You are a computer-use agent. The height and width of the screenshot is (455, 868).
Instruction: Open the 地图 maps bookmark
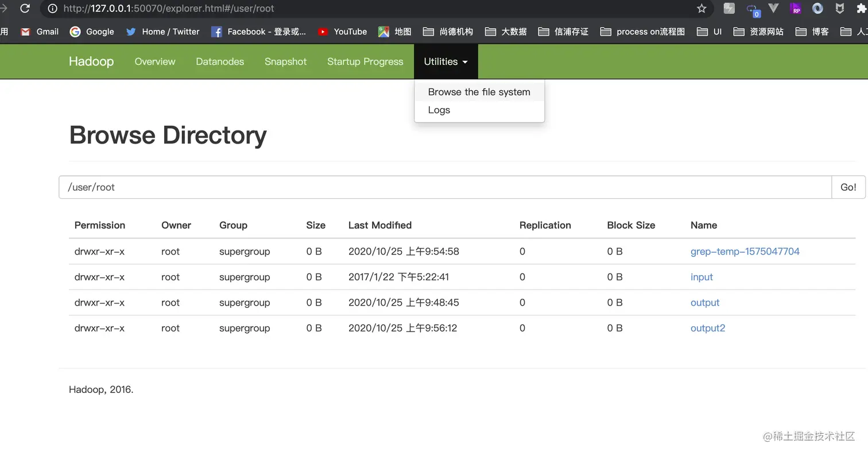395,32
